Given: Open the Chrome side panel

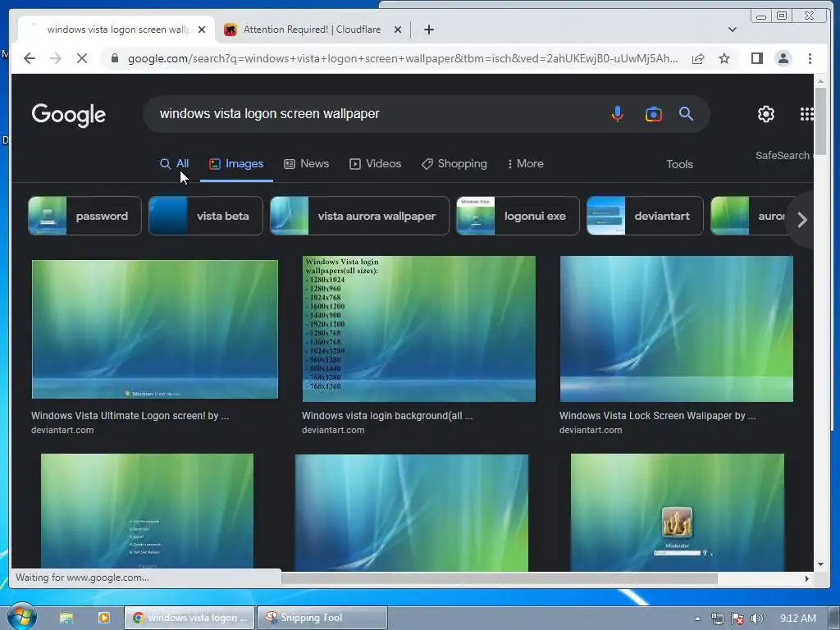Looking at the screenshot, I should (756, 58).
